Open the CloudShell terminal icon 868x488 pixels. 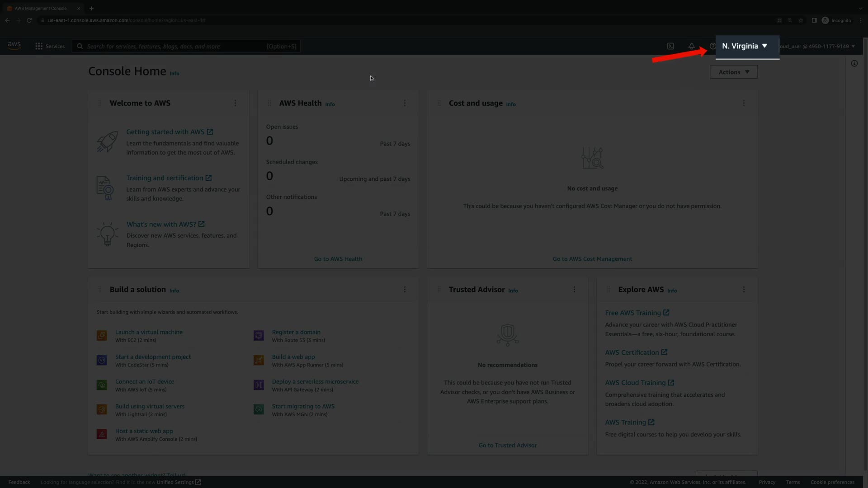click(670, 46)
